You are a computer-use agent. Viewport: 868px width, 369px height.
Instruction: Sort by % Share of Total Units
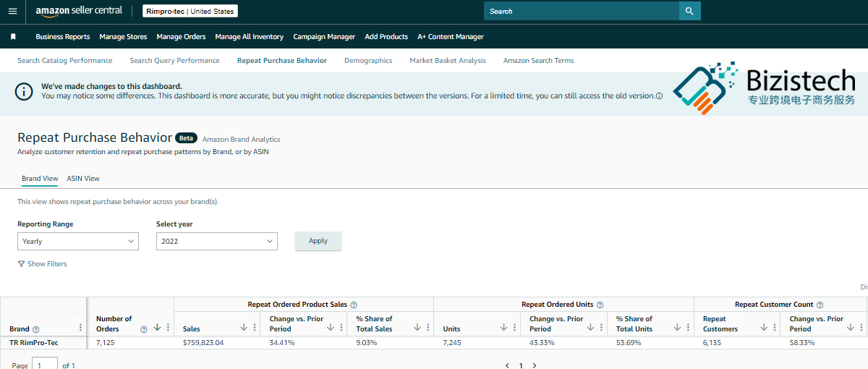point(678,328)
